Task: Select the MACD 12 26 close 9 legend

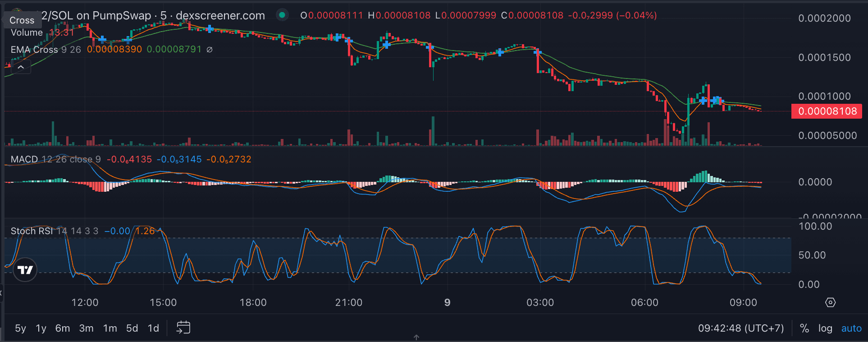Action: click(x=56, y=159)
